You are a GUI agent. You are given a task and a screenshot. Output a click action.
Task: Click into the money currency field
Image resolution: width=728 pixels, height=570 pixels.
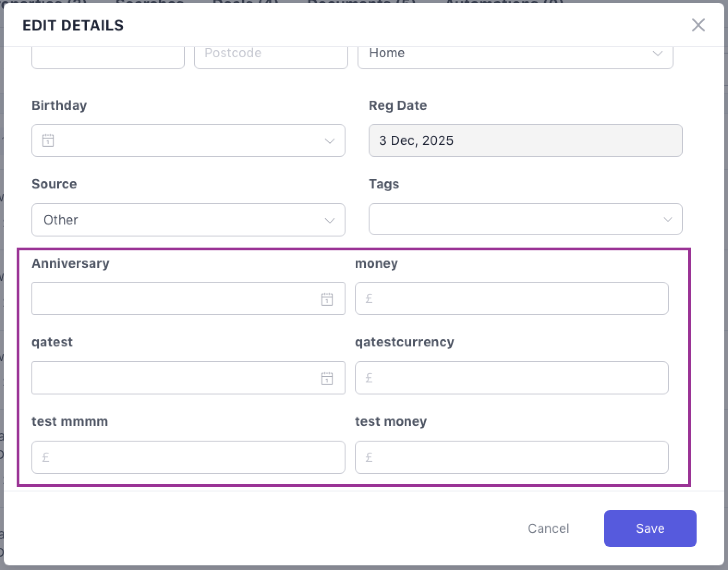click(x=511, y=298)
